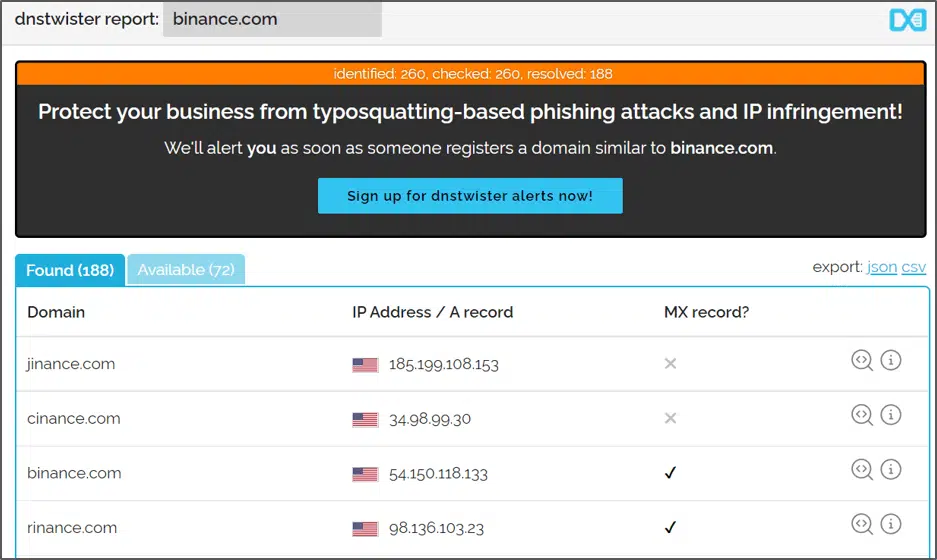Open info icon for cinance.com row
This screenshot has height=560, width=937.
pos(890,414)
